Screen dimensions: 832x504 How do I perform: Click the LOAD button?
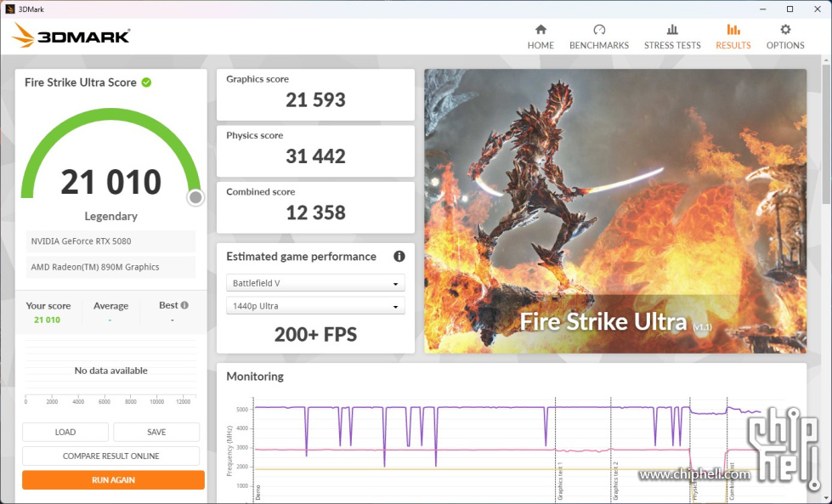[x=65, y=432]
